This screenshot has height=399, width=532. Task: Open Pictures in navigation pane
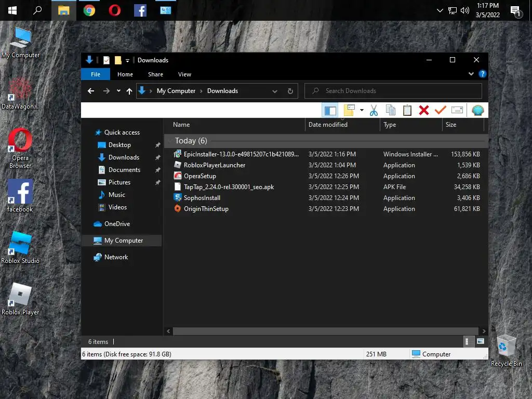pos(119,182)
